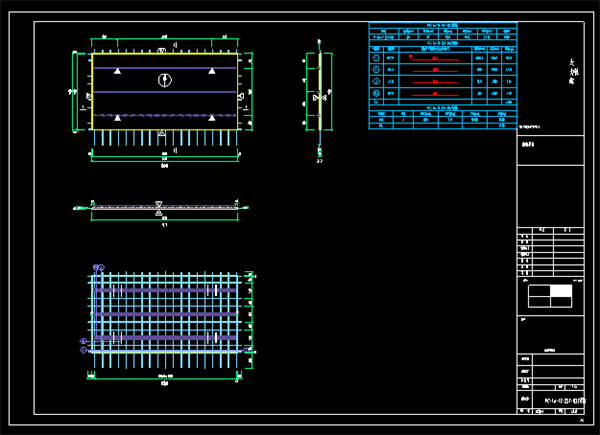Select the red bar shape in table's fourth row
The width and height of the screenshot is (600, 435).
[x=435, y=94]
